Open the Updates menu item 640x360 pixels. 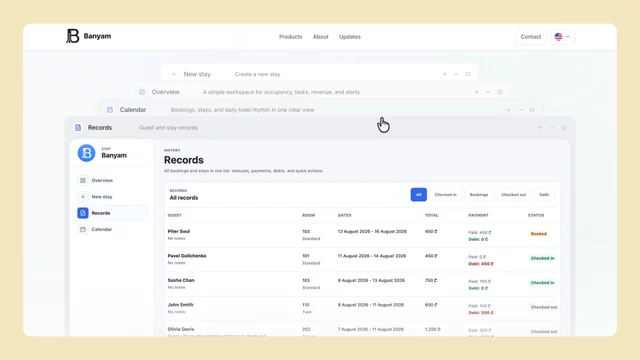350,36
